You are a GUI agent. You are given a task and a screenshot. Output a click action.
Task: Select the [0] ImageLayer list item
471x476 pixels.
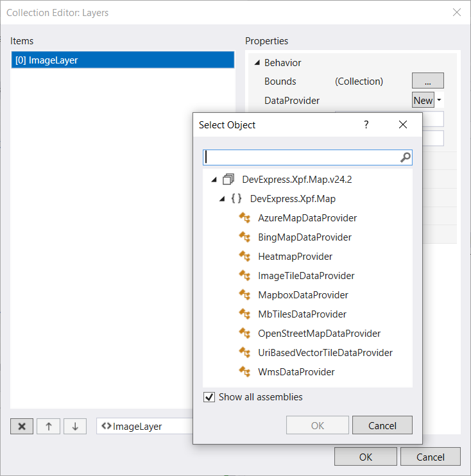click(x=123, y=60)
